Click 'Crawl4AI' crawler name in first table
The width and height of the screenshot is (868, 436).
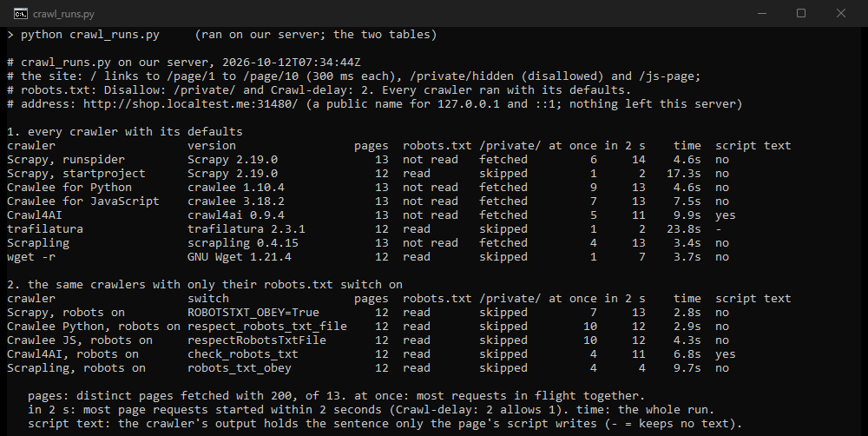point(35,215)
